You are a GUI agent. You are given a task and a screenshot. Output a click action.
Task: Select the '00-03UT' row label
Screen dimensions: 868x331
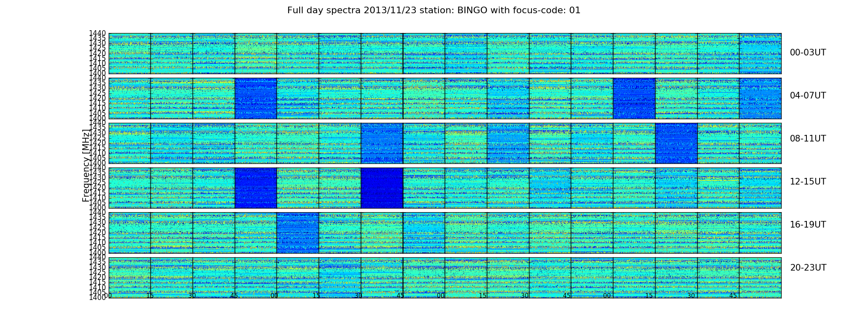coord(808,53)
